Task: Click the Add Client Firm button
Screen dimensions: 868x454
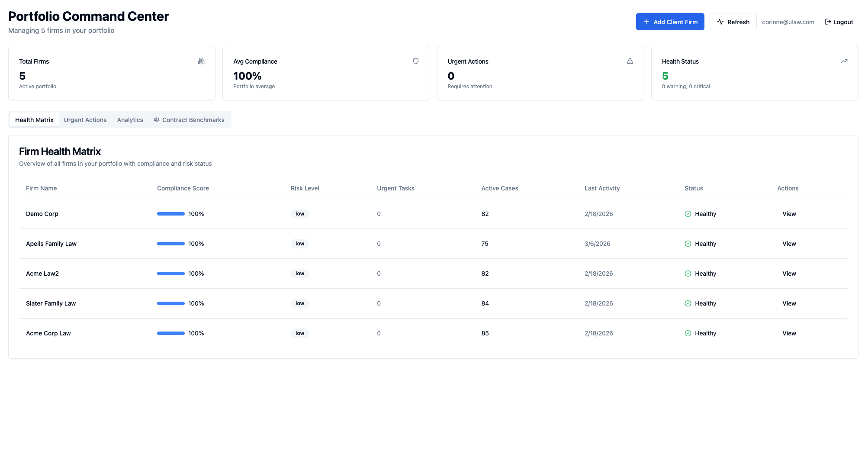Action: coord(670,22)
